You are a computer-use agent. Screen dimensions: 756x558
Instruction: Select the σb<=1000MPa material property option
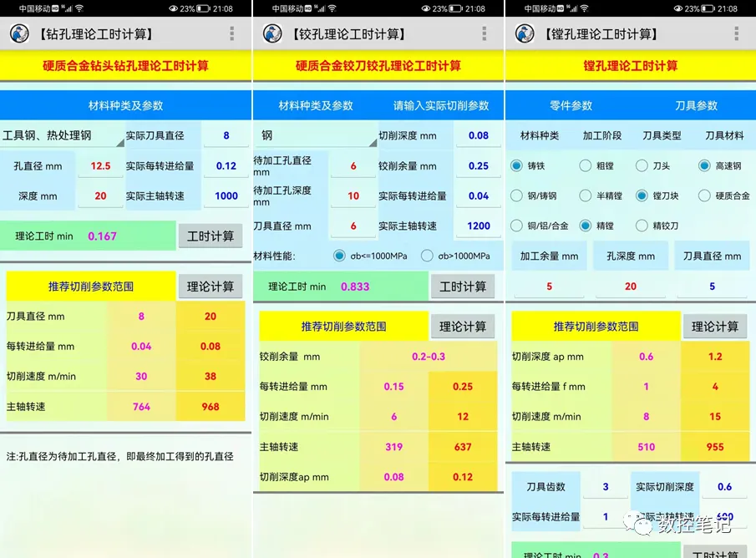(x=339, y=256)
